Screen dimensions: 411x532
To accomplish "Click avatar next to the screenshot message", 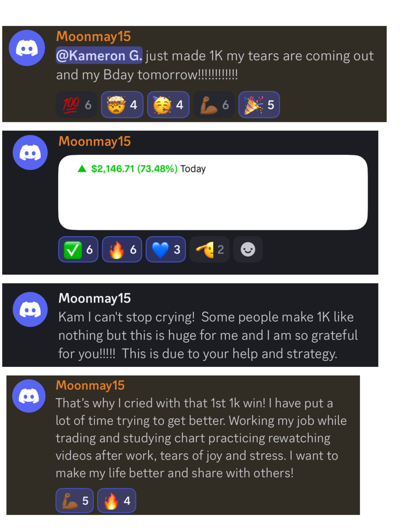I will [30, 153].
